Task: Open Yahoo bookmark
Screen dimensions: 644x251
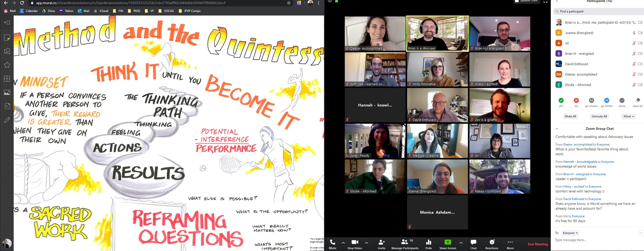Action: 66,11
